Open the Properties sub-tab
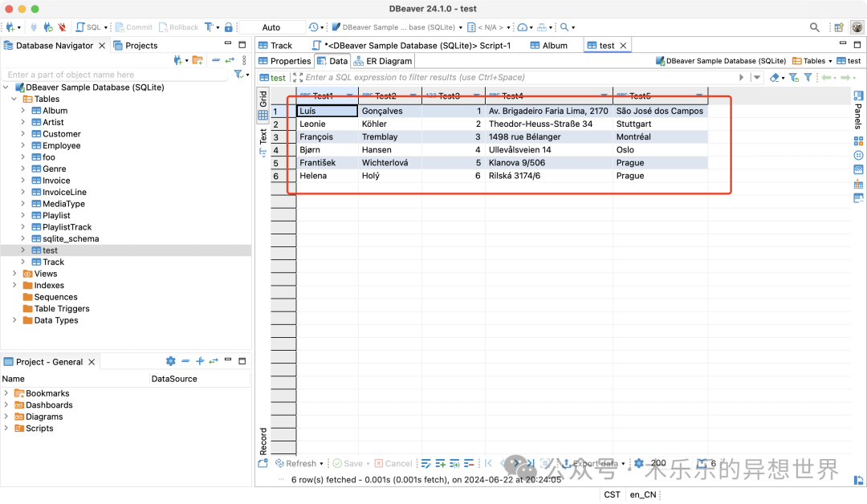The image size is (867, 504). click(285, 61)
